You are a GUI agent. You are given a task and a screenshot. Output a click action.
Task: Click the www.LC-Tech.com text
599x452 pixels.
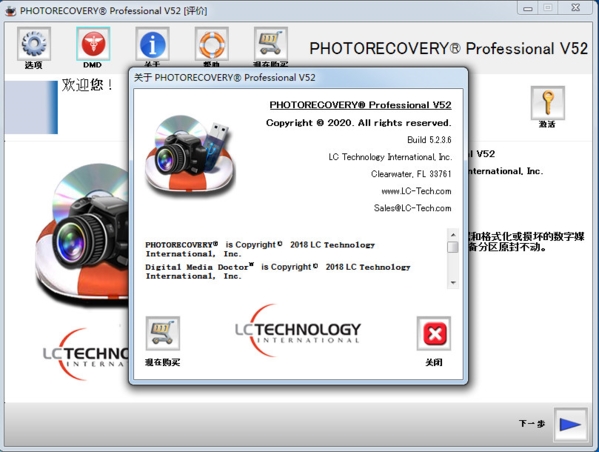(x=416, y=191)
